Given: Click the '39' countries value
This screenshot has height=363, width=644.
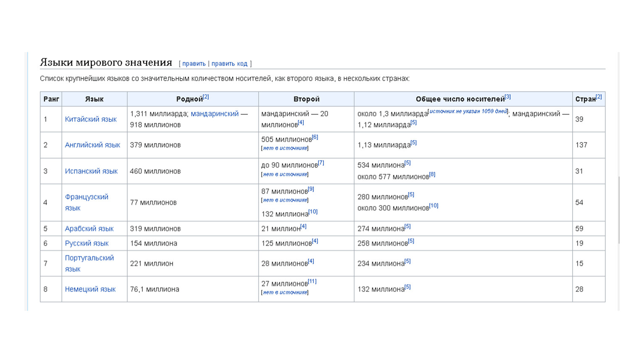Looking at the screenshot, I should tap(579, 119).
